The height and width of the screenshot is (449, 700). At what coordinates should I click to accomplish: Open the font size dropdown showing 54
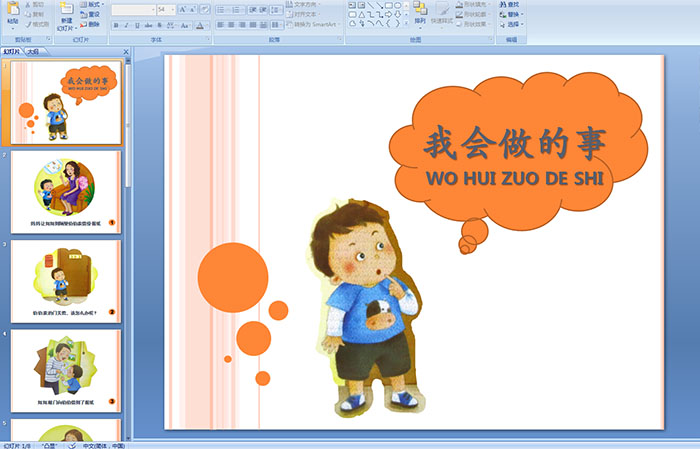pos(166,10)
